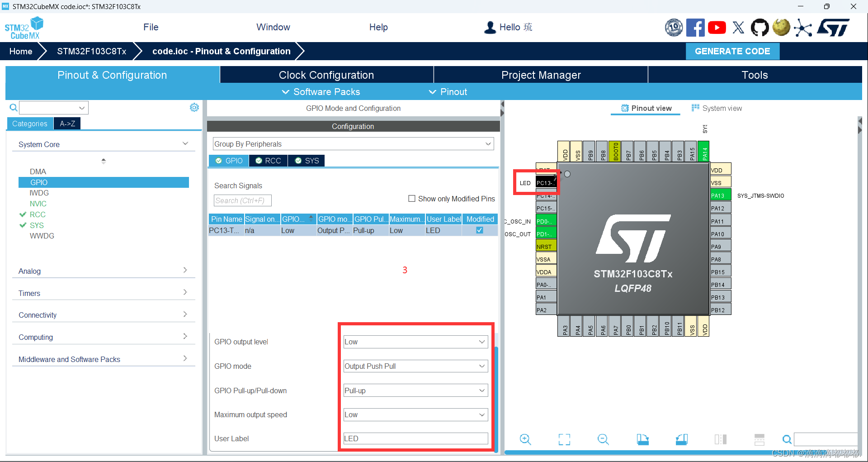Open the GPIO output level dropdown
The image size is (868, 462).
point(415,342)
